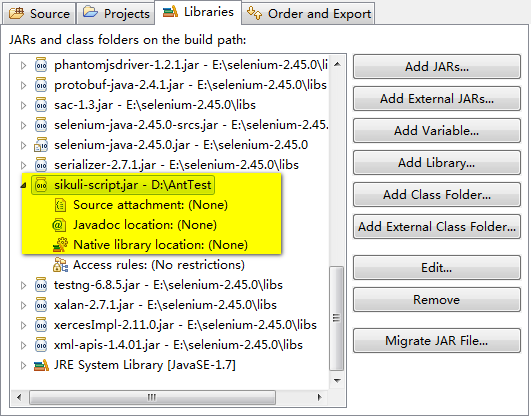The height and width of the screenshot is (417, 531).
Task: Click the JRE System Library books icon
Action: (x=41, y=365)
